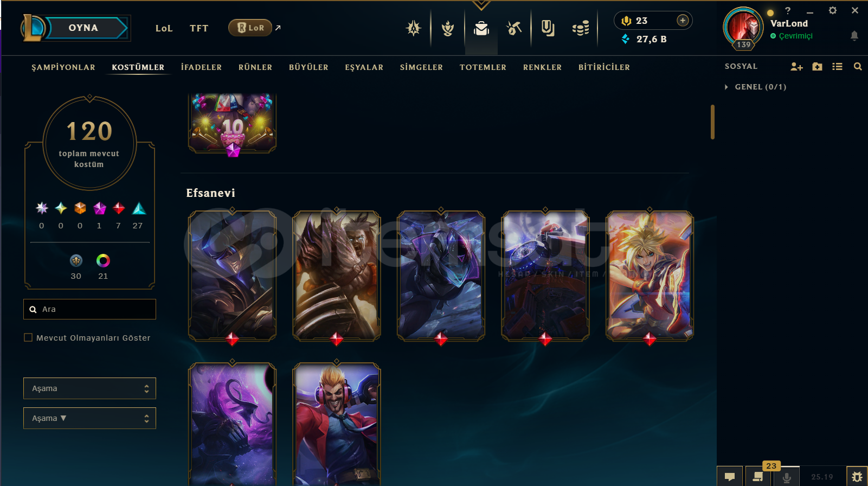Viewport: 868px width, 486px height.
Task: Click the plus button to buy RP
Action: coord(683,21)
